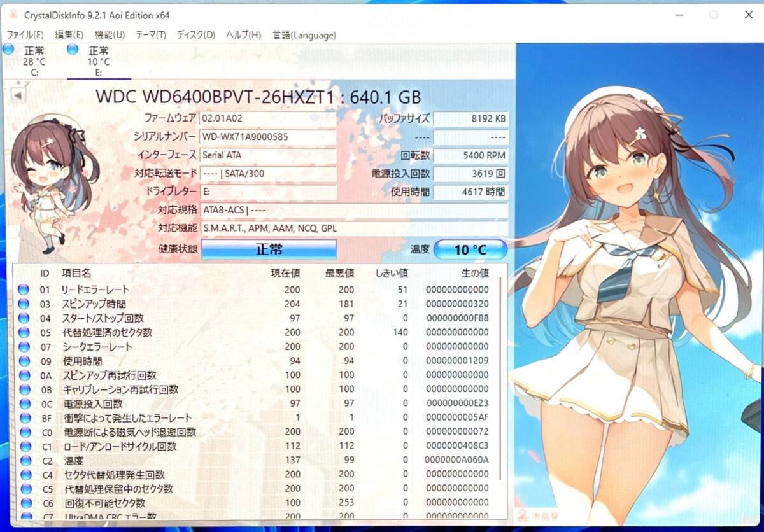Open the ファイル(F) menu
Screen dimensions: 764x532
(x=25, y=35)
